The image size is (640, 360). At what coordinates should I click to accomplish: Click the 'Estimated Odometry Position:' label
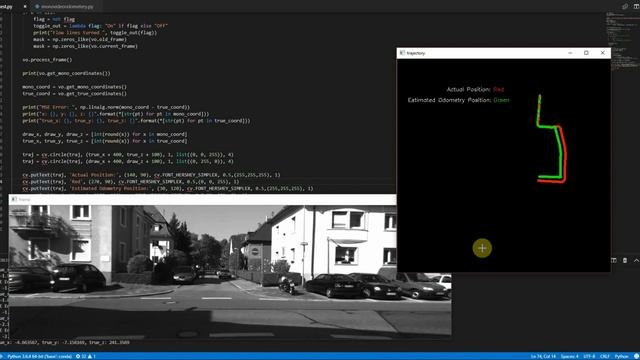click(x=449, y=100)
